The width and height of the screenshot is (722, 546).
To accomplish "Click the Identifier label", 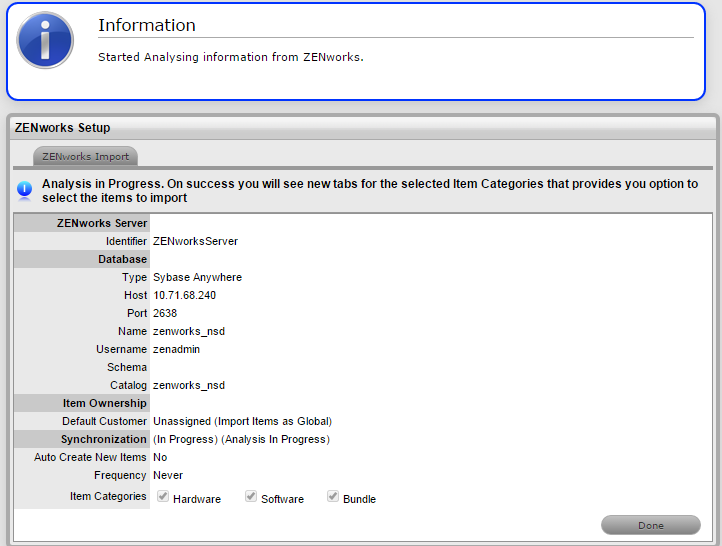I will tap(127, 241).
